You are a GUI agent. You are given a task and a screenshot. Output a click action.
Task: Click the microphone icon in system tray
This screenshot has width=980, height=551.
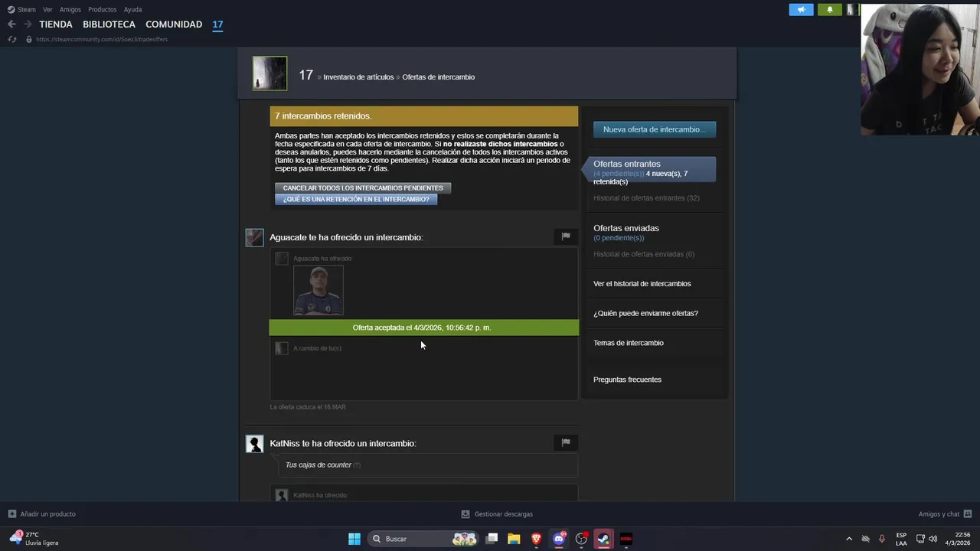click(x=882, y=539)
